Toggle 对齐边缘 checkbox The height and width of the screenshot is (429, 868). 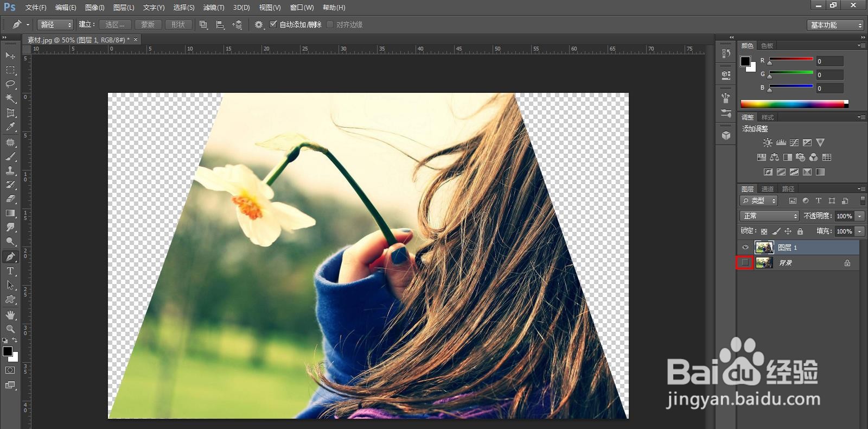click(330, 24)
